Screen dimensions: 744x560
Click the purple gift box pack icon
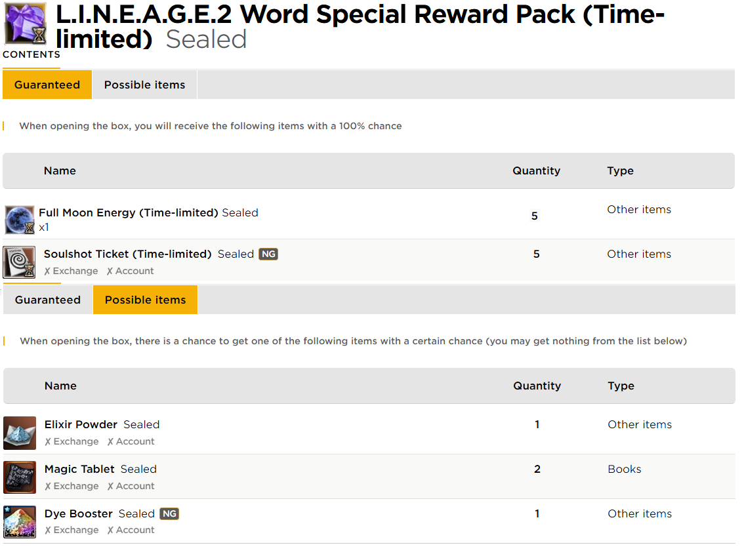tap(25, 24)
